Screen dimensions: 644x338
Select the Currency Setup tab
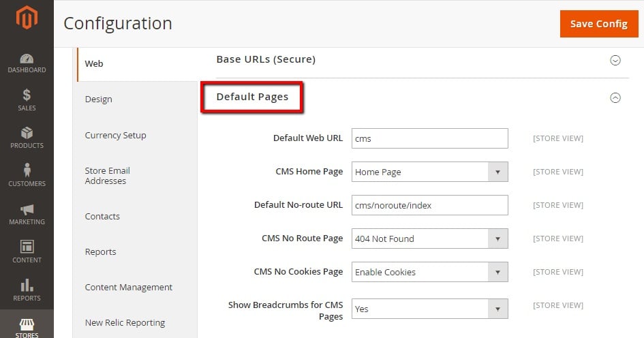click(115, 135)
